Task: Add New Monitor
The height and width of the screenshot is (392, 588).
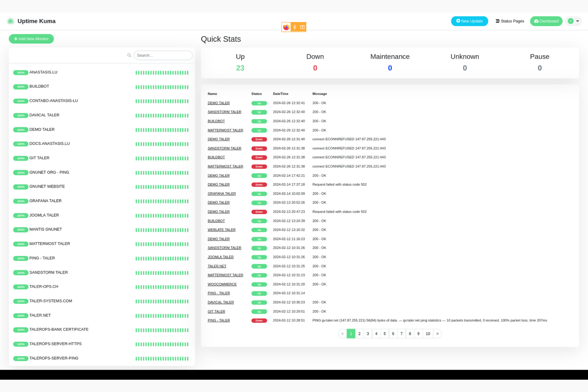Action: (x=31, y=39)
